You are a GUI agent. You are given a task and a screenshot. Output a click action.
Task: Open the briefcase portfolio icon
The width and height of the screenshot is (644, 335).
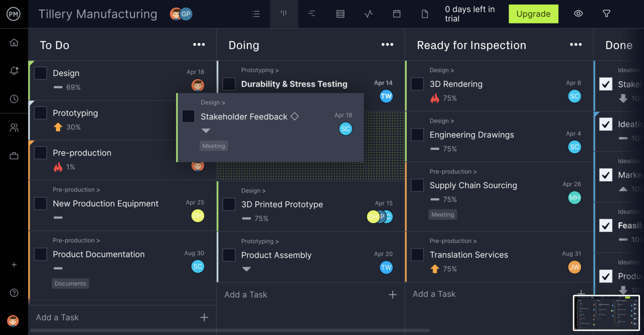(x=14, y=156)
